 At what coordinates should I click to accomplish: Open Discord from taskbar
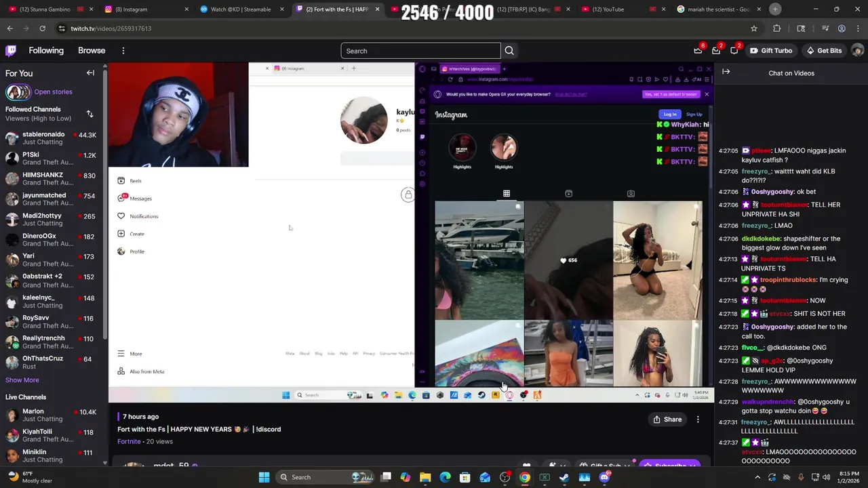pos(604,477)
